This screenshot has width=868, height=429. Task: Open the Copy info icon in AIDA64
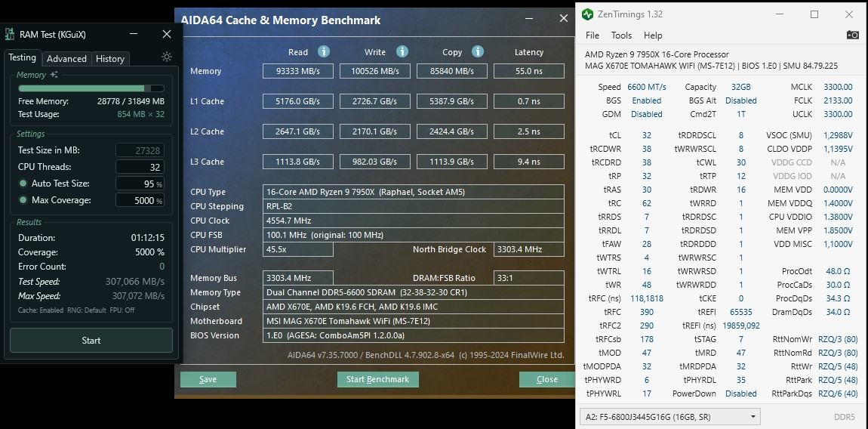click(478, 51)
